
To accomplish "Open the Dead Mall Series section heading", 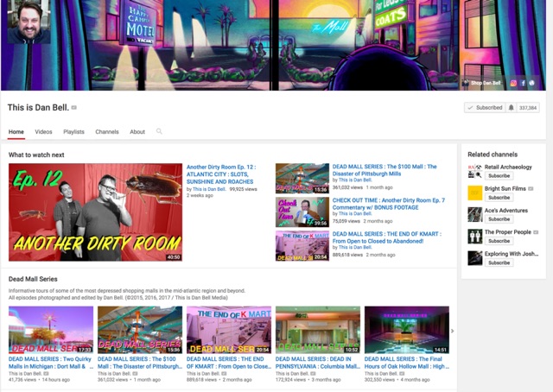I will coord(33,279).
